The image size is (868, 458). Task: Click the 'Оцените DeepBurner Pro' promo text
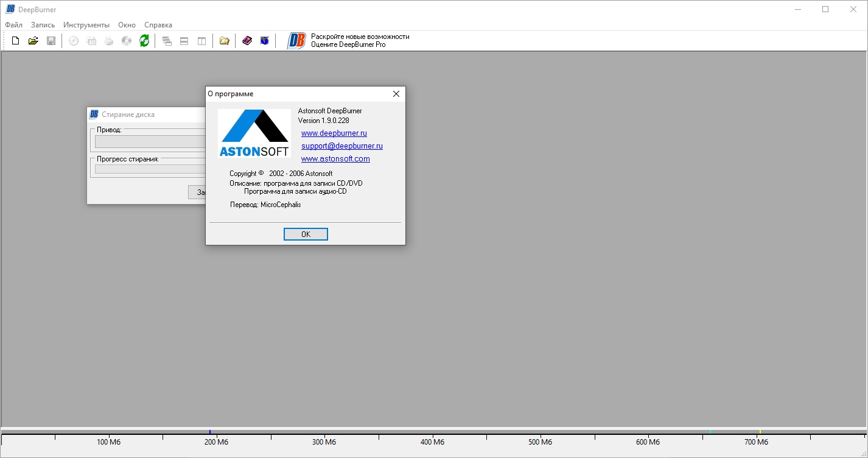(x=348, y=44)
